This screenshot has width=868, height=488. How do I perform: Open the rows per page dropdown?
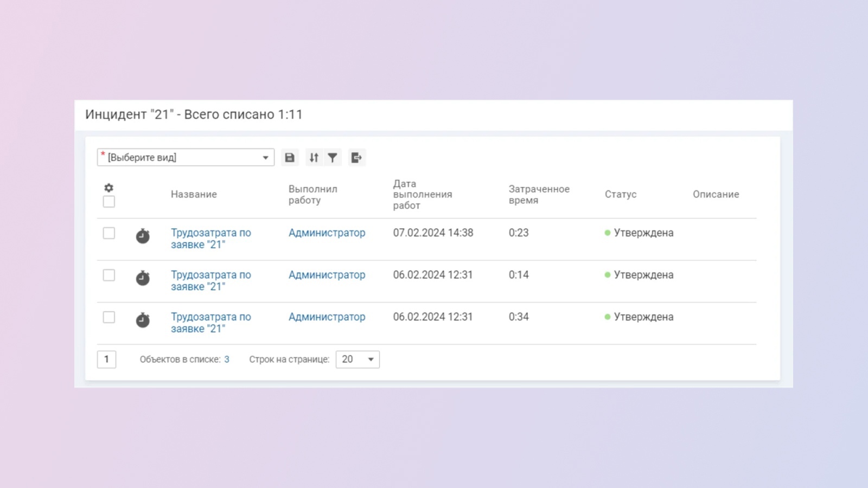point(358,359)
